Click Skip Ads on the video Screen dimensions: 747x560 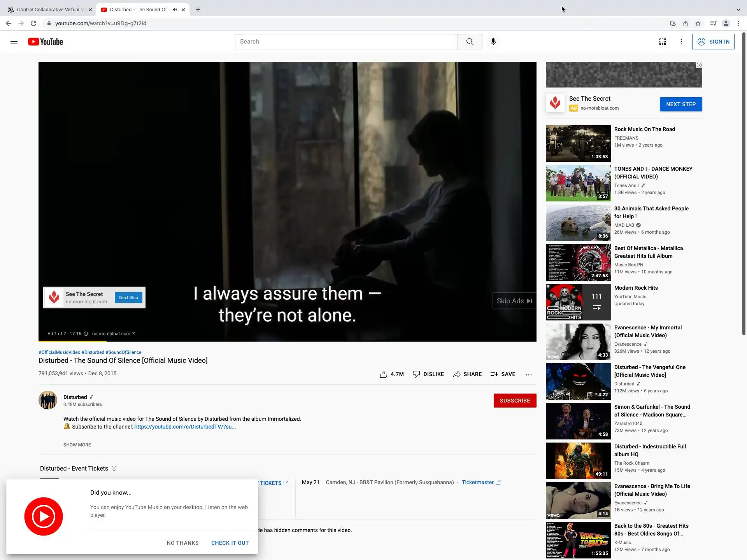[514, 301]
